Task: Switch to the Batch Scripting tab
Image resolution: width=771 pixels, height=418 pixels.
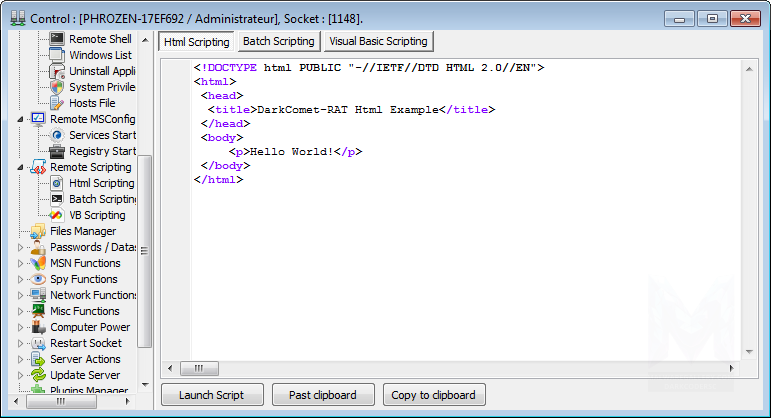Action: 278,41
